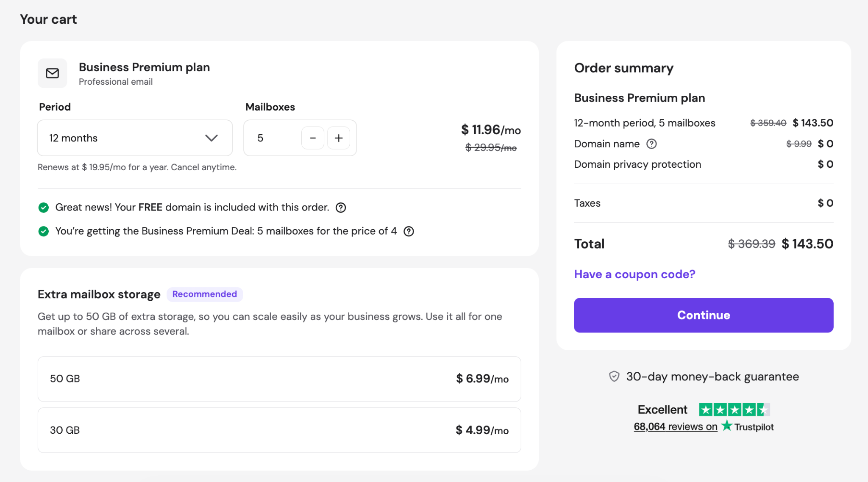Click green checkmark beside Business Premium Deal

(43, 231)
